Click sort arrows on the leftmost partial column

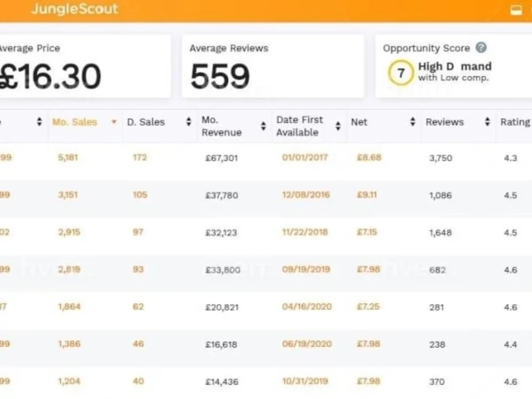(x=39, y=122)
